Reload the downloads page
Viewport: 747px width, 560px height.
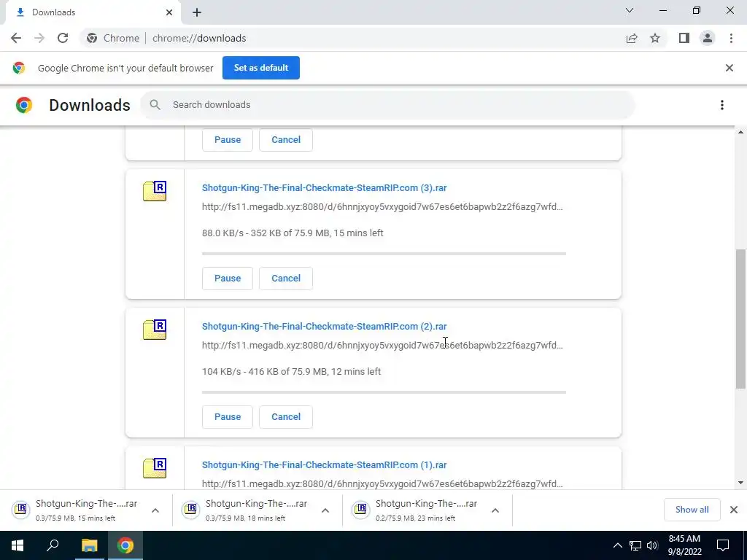pyautogui.click(x=63, y=38)
